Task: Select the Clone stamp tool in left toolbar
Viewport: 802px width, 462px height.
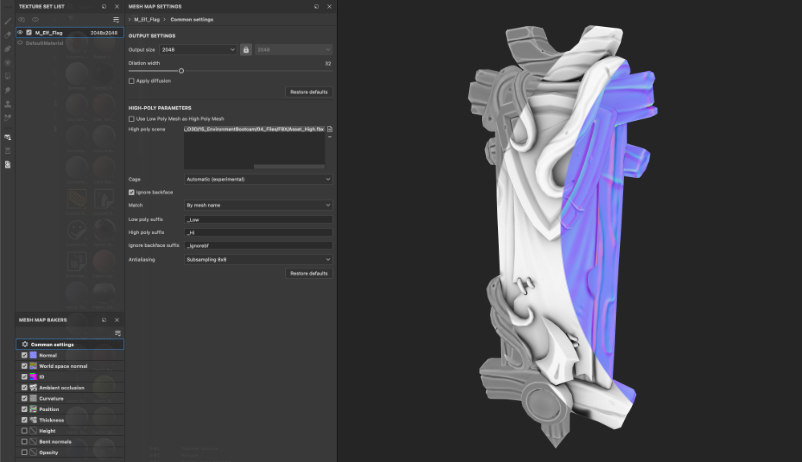Action: pyautogui.click(x=8, y=104)
